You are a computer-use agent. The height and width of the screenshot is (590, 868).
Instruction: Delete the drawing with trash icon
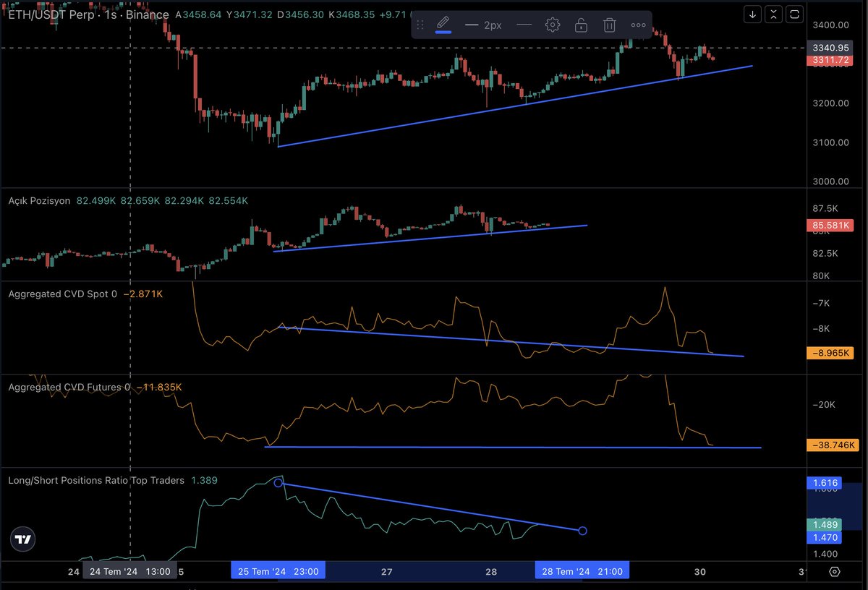[610, 25]
